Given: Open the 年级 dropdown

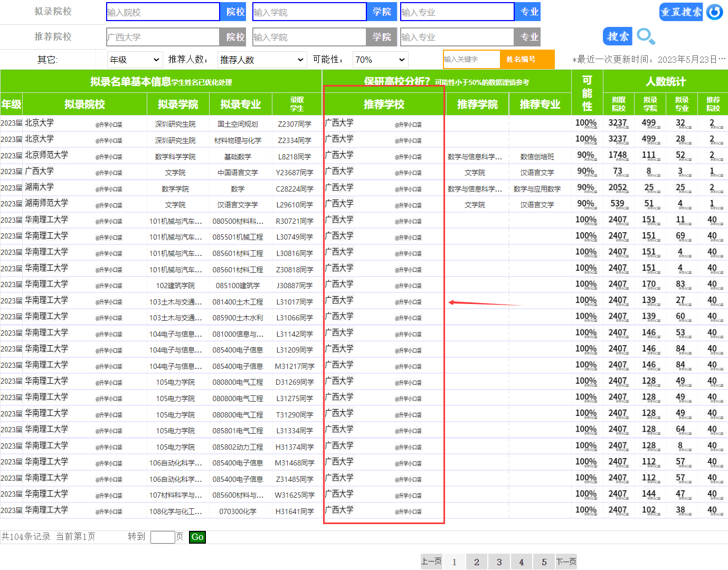Looking at the screenshot, I should click(135, 59).
